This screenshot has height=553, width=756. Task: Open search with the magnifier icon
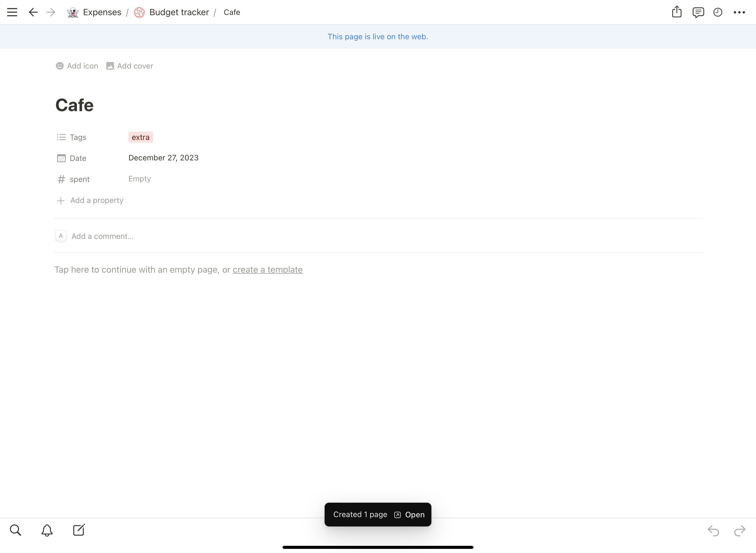coord(15,530)
